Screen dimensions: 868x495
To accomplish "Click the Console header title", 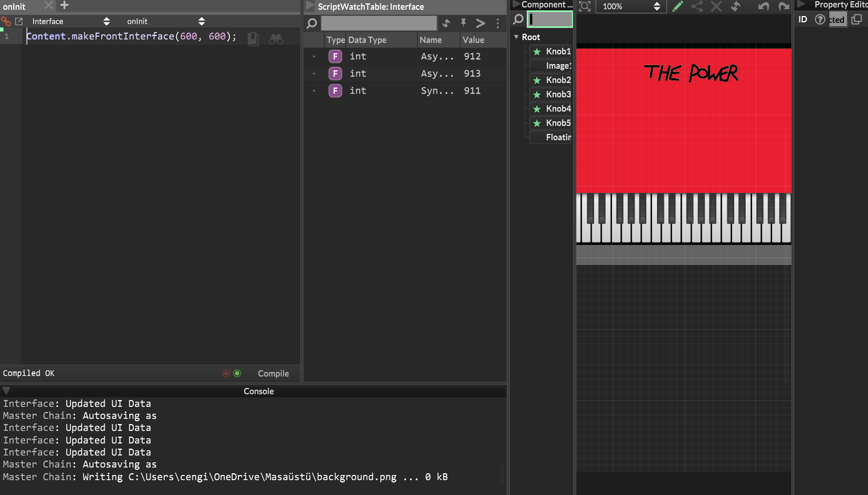I will pos(258,391).
